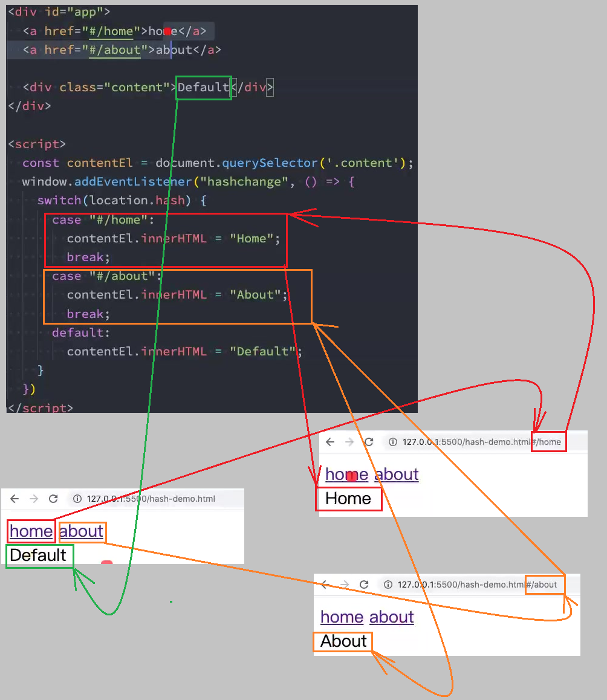607x700 pixels.
Task: Refresh the browser at the #/about URL
Action: (364, 585)
